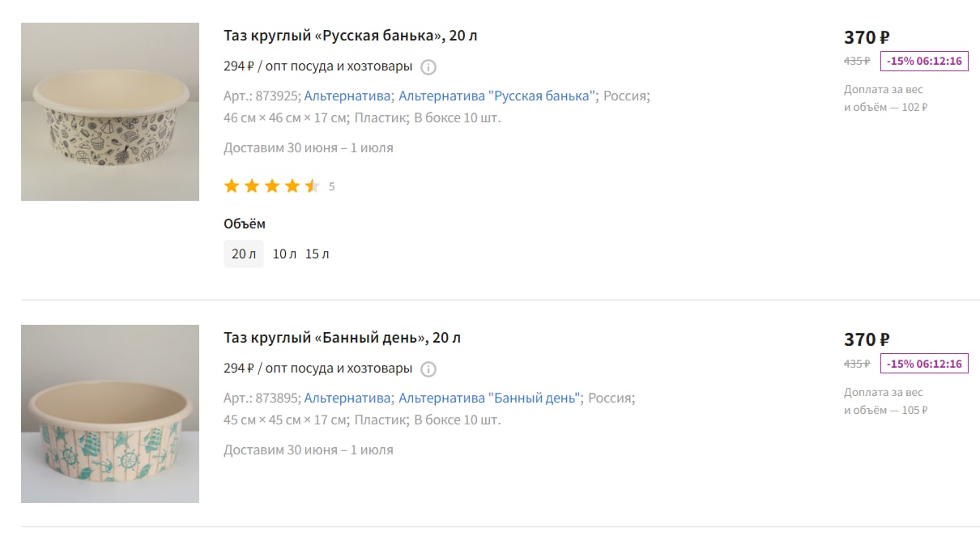980x537 pixels.
Task: Select the 15 л volume option
Action: click(x=317, y=254)
